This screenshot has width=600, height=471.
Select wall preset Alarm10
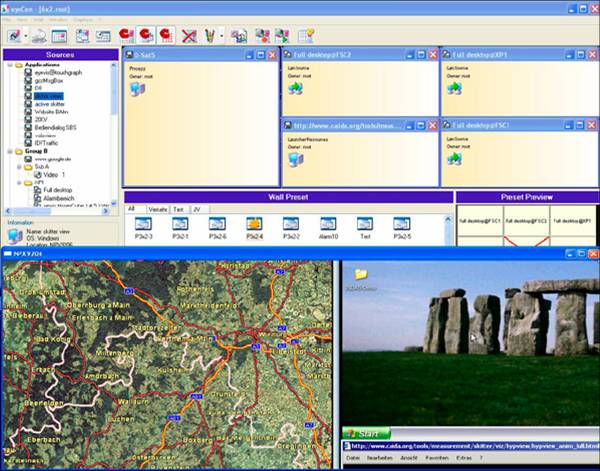pyautogui.click(x=328, y=228)
